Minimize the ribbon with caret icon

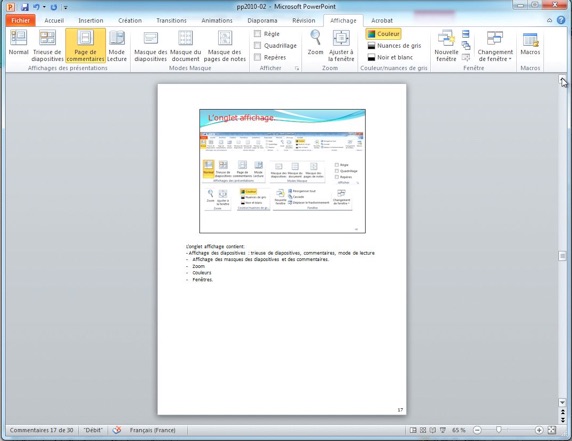pyautogui.click(x=549, y=20)
